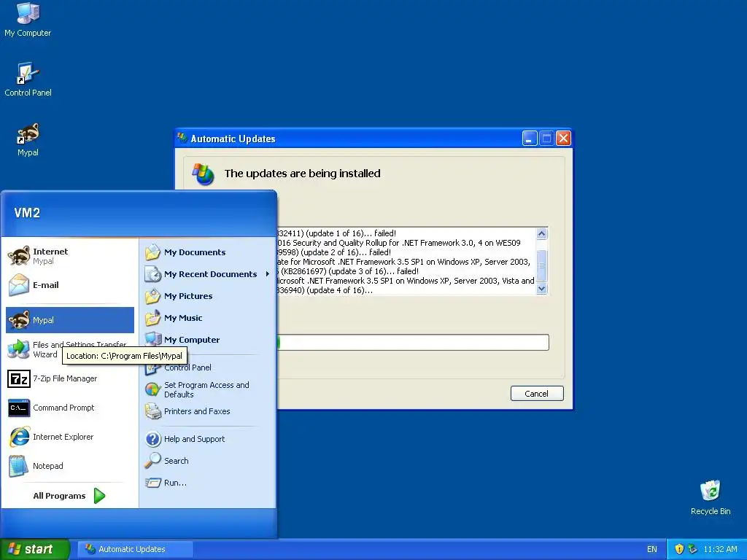This screenshot has height=560, width=747.
Task: Open Search from Start menu
Action: point(207,461)
